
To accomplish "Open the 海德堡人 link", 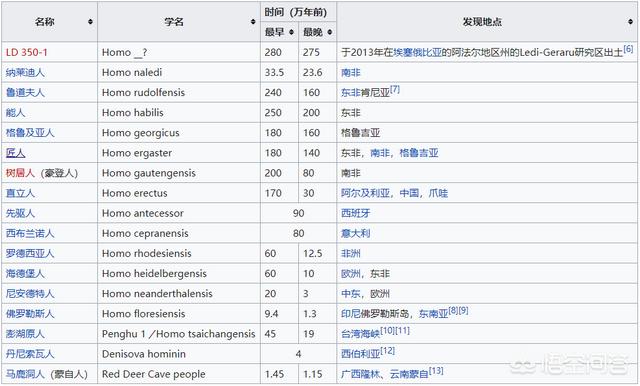I will [x=25, y=273].
